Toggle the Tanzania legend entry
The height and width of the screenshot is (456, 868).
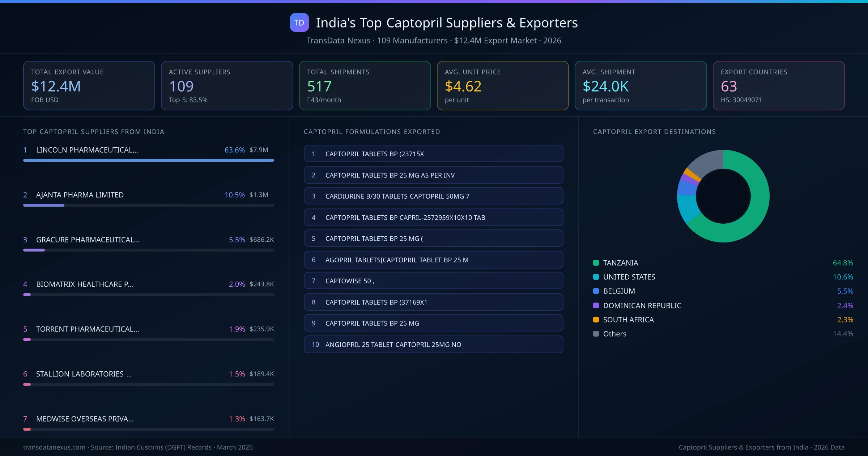(x=620, y=263)
